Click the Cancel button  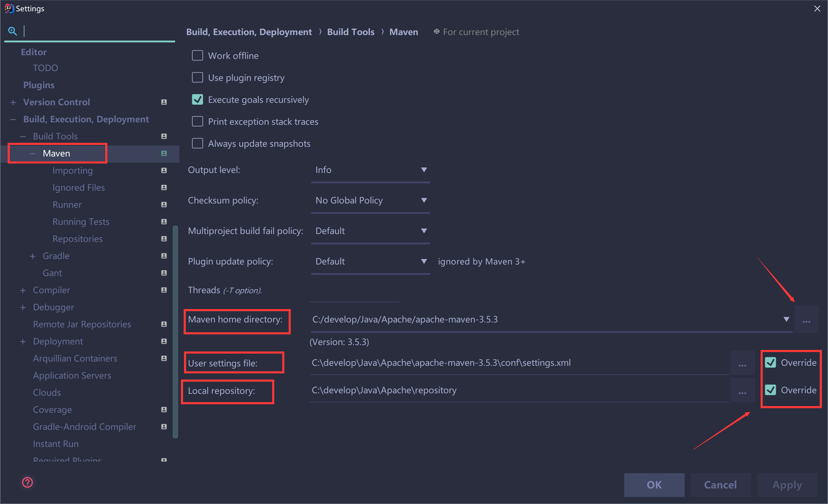(x=721, y=485)
